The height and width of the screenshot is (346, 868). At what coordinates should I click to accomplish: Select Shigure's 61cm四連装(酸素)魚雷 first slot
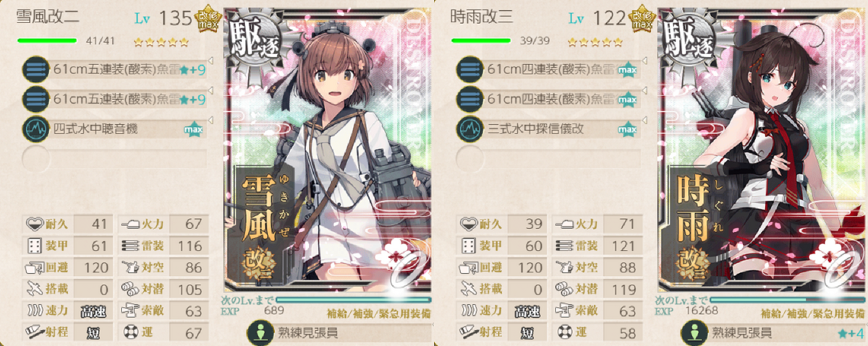(548, 69)
